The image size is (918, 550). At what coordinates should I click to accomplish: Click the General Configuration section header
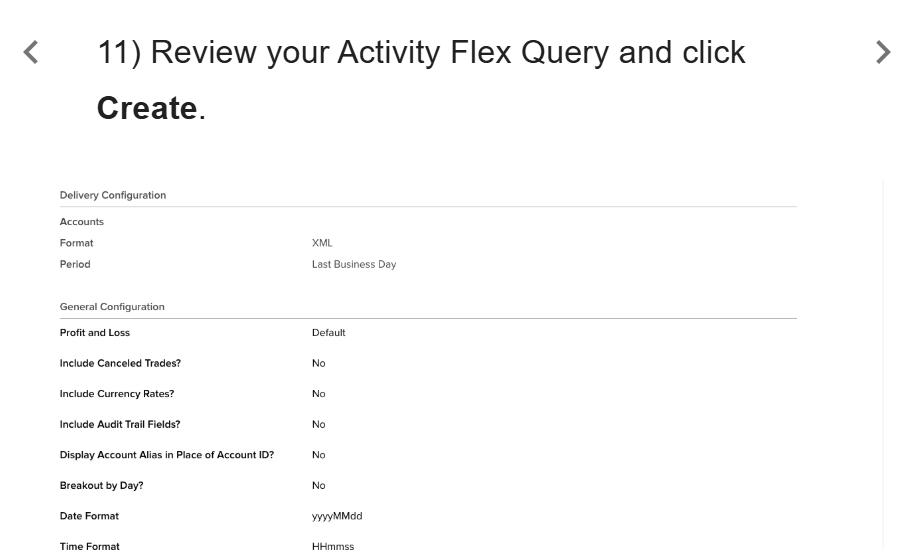(x=112, y=307)
